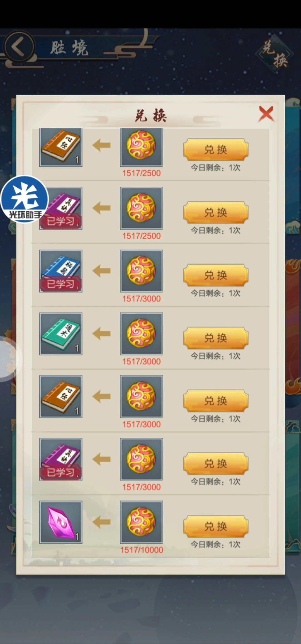Close the 兑换 dialog with red X
301x644 pixels.
[x=266, y=113]
